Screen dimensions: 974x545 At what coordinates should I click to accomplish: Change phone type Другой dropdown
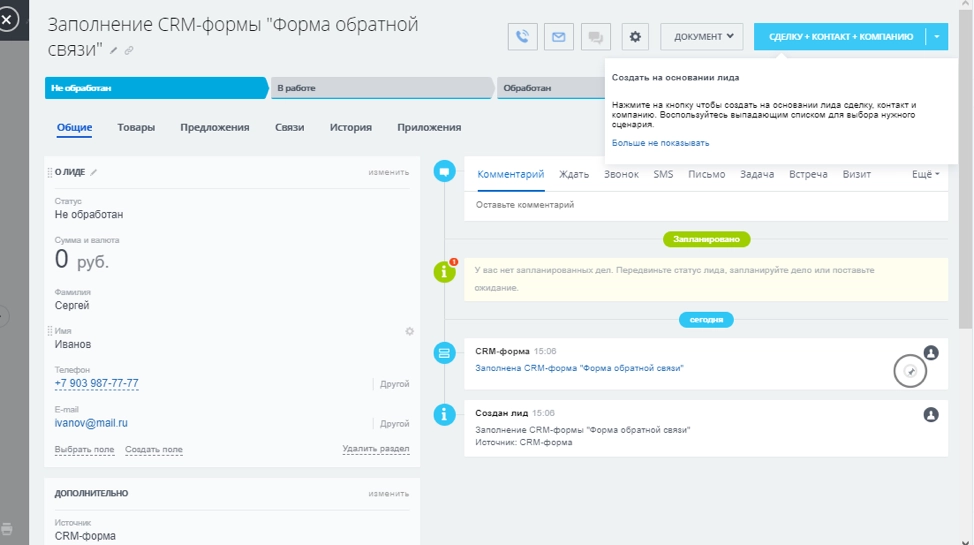click(x=394, y=384)
